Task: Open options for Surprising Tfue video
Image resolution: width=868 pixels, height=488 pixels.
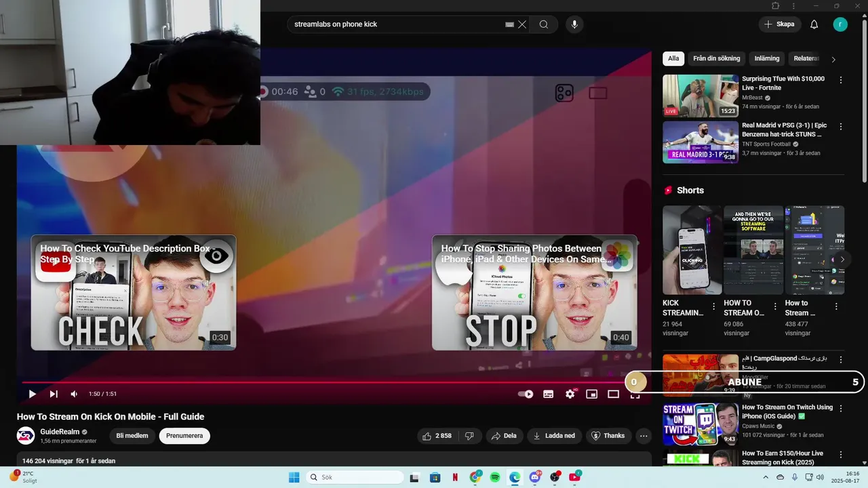Action: (x=841, y=80)
